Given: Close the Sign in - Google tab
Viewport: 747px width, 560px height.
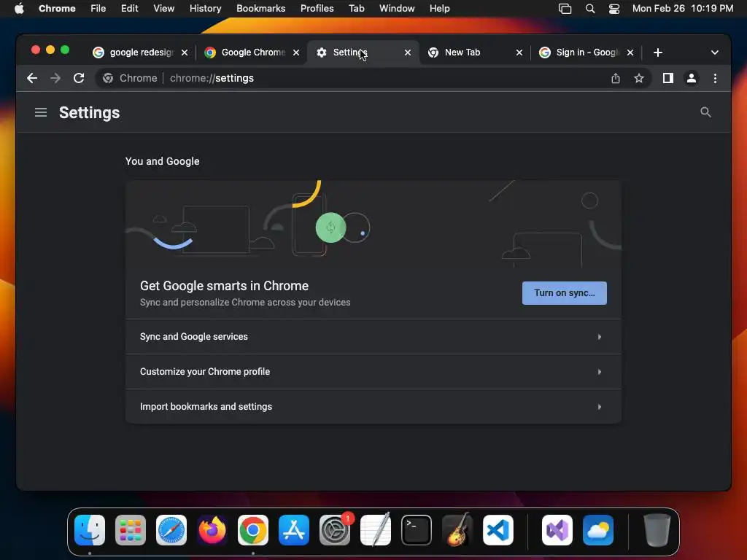Looking at the screenshot, I should pos(630,52).
